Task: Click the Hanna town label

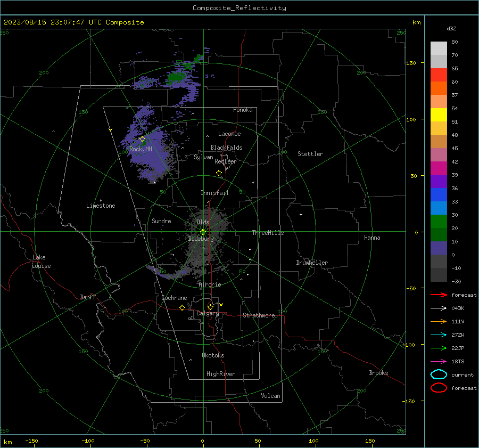Action: pos(372,238)
